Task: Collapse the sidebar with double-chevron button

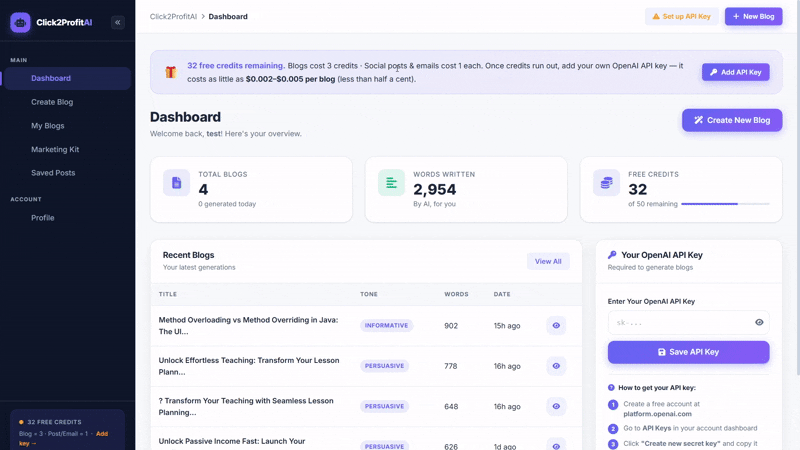Action: click(x=118, y=22)
